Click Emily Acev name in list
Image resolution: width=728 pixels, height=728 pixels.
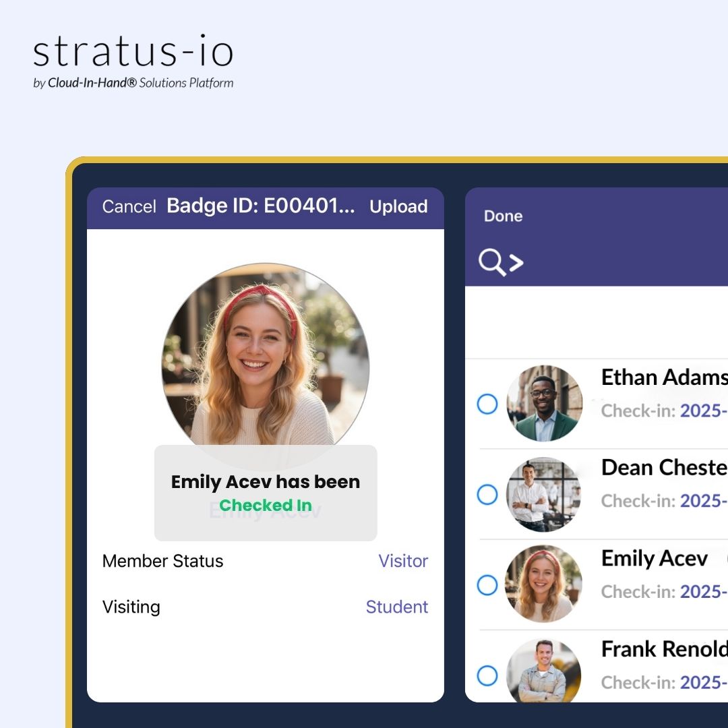[x=654, y=559]
